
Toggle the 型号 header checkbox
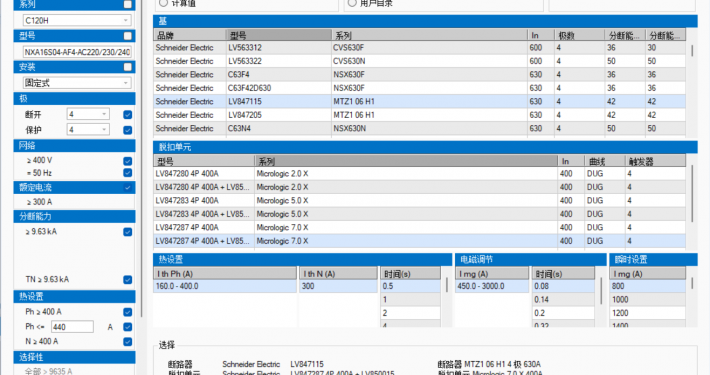[128, 36]
